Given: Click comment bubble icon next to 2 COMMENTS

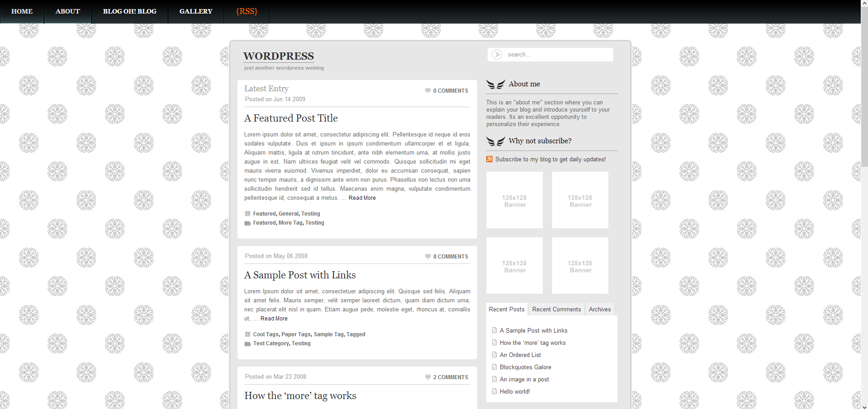Looking at the screenshot, I should pyautogui.click(x=428, y=377).
